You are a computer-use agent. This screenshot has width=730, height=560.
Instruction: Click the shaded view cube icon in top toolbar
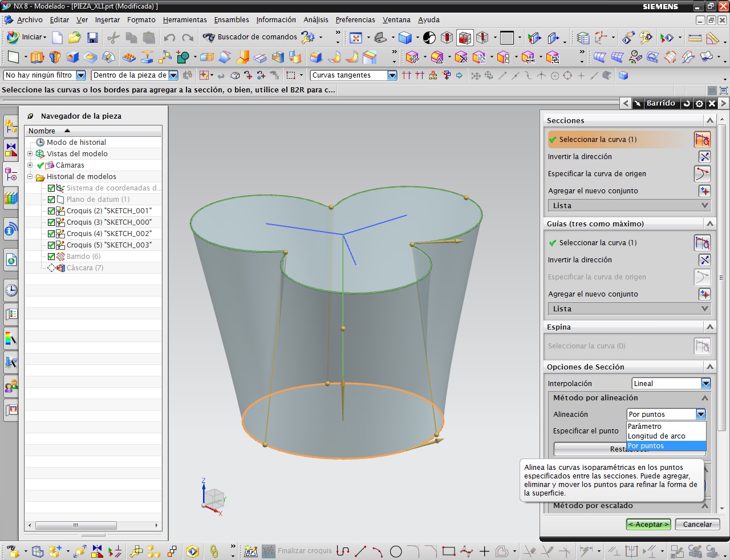tap(405, 38)
